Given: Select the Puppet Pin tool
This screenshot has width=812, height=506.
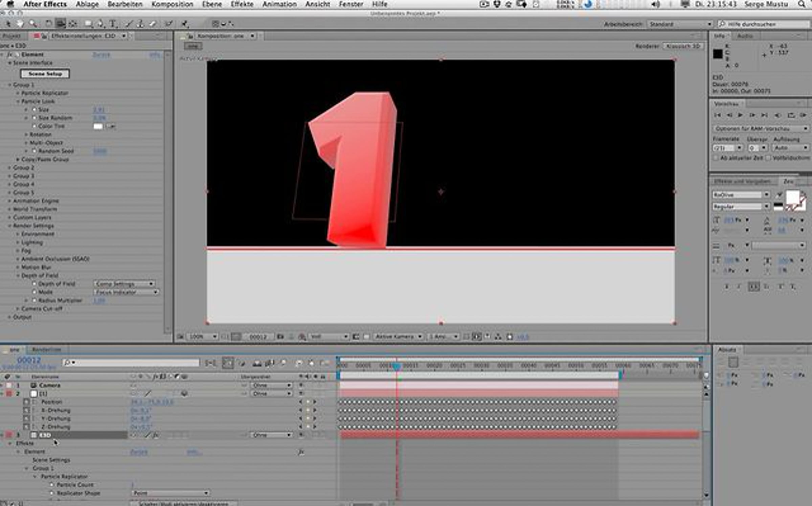Looking at the screenshot, I should click(185, 24).
